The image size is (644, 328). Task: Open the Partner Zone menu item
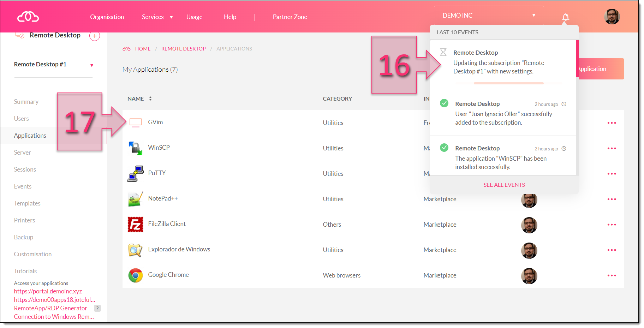(x=290, y=17)
